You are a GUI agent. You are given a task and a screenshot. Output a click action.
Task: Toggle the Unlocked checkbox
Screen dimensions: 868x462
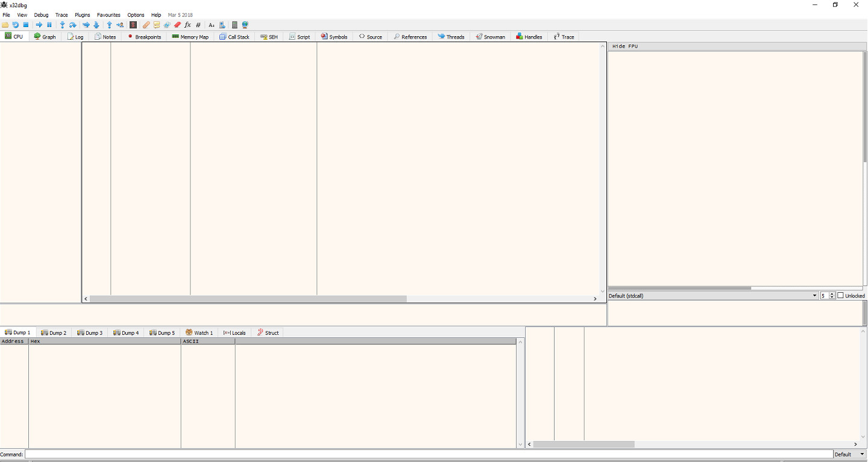[x=840, y=296]
